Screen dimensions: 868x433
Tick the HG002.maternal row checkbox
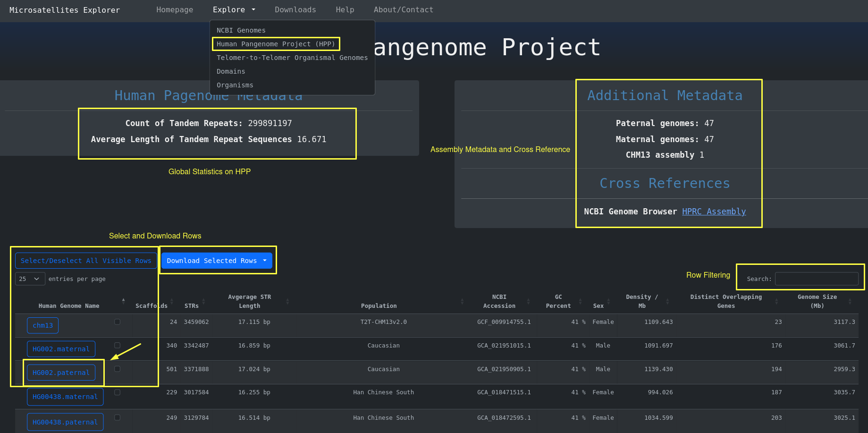click(117, 345)
